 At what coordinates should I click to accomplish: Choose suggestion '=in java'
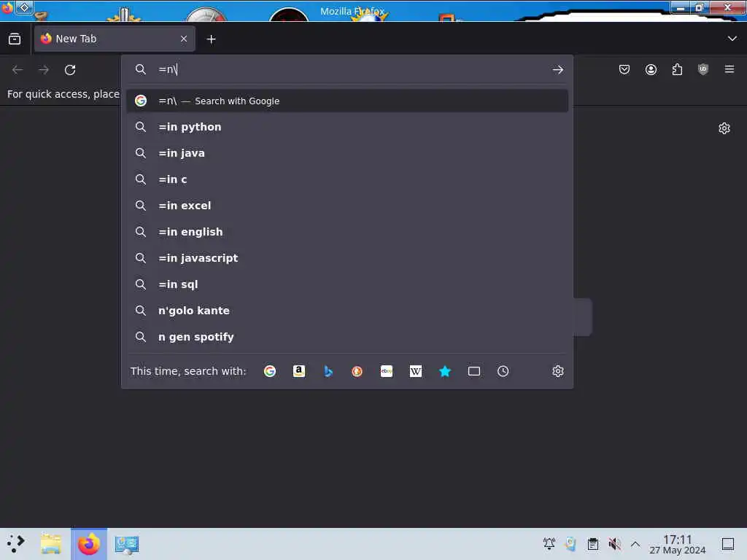tap(347, 153)
